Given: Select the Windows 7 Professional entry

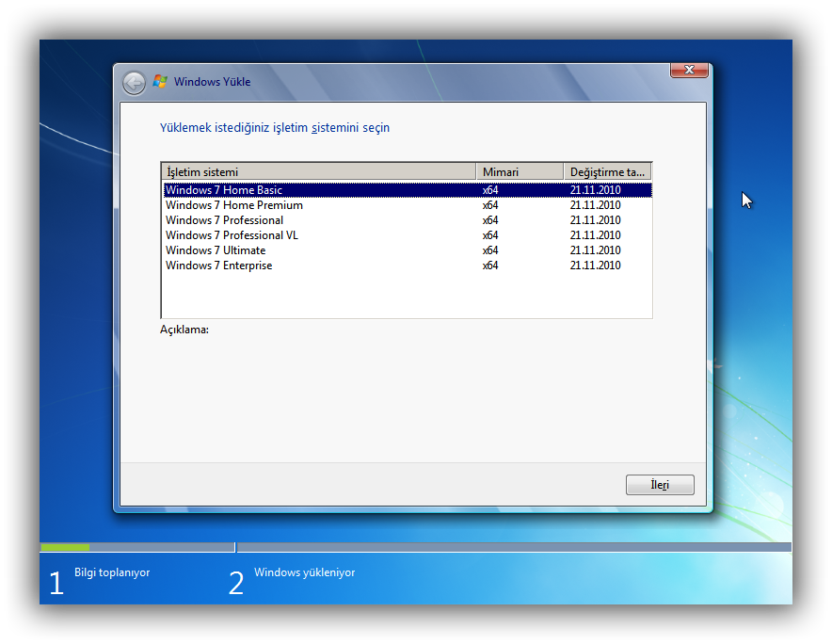Looking at the screenshot, I should click(224, 220).
